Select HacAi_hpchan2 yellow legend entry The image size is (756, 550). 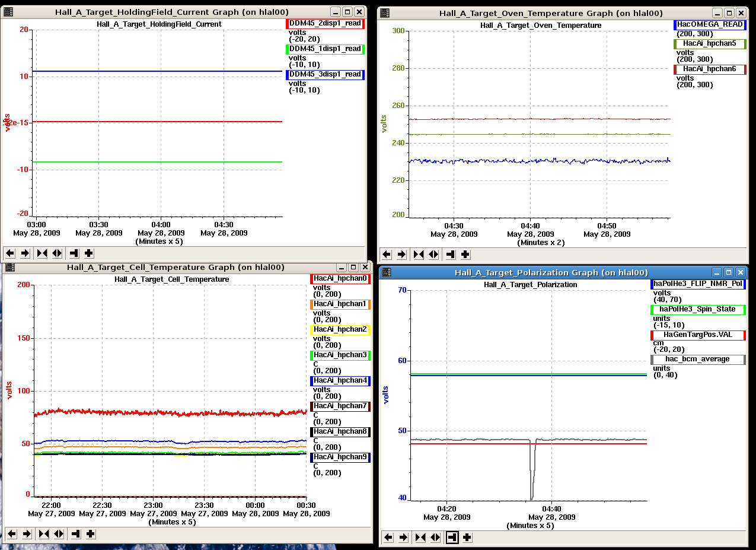click(340, 330)
